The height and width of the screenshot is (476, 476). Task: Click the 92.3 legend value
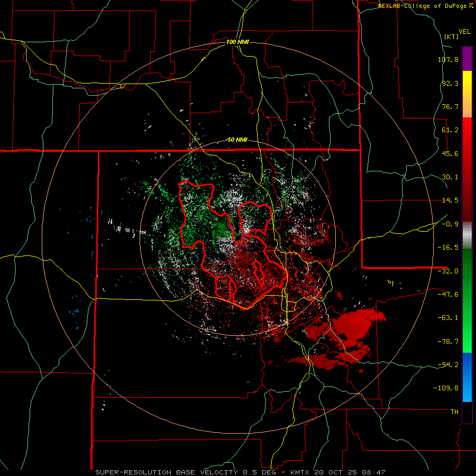[x=450, y=83]
